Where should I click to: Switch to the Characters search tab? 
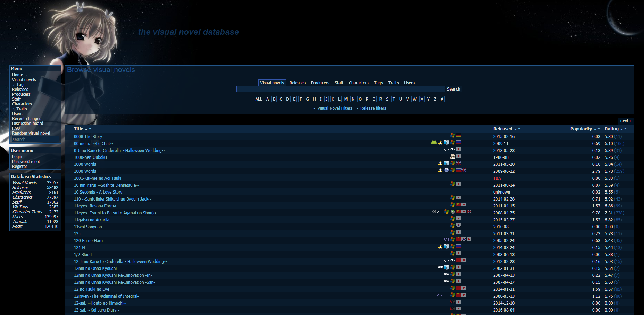[358, 83]
